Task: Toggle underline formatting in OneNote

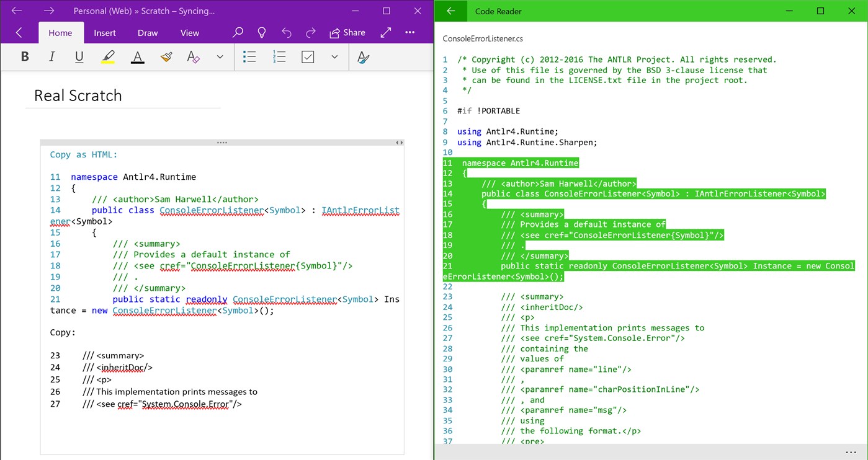Action: (79, 57)
